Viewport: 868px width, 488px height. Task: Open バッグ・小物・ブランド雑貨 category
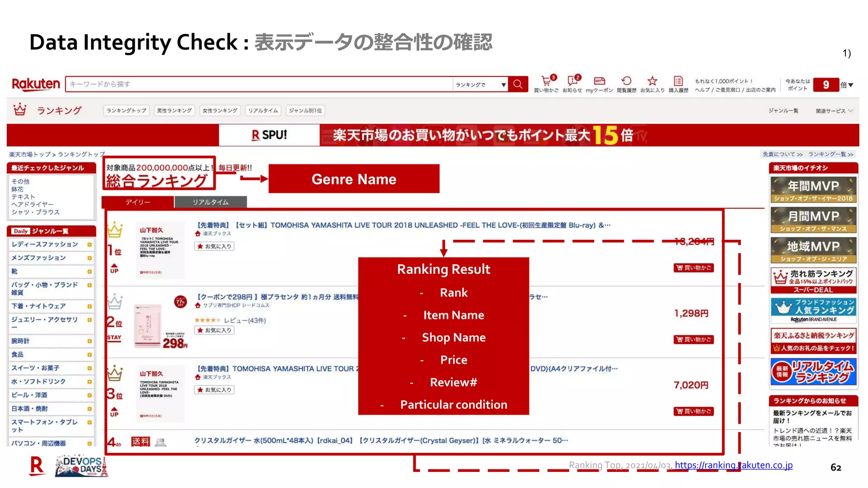tap(45, 288)
